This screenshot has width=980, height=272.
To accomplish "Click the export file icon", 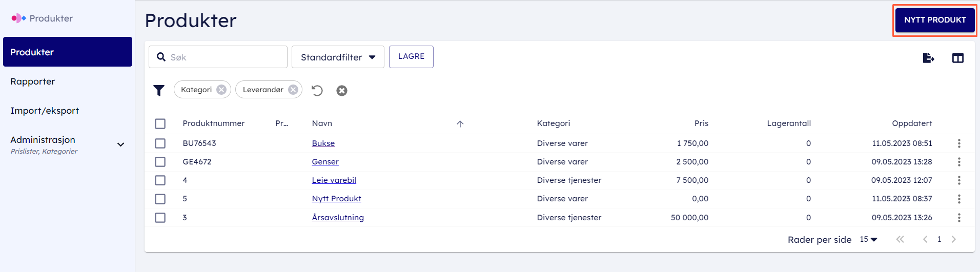I will [x=928, y=58].
